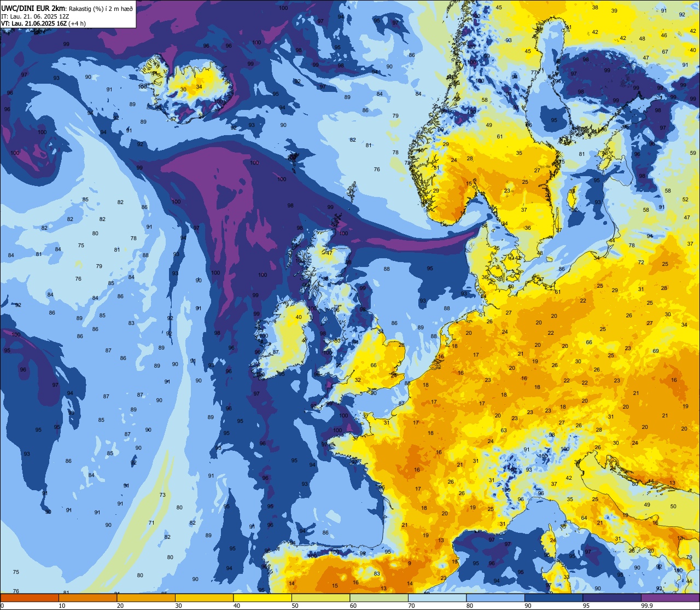Click the initial time line IT: Lau. 21. 06. 2025 12Z
This screenshot has height=610, width=700.
coord(35,17)
